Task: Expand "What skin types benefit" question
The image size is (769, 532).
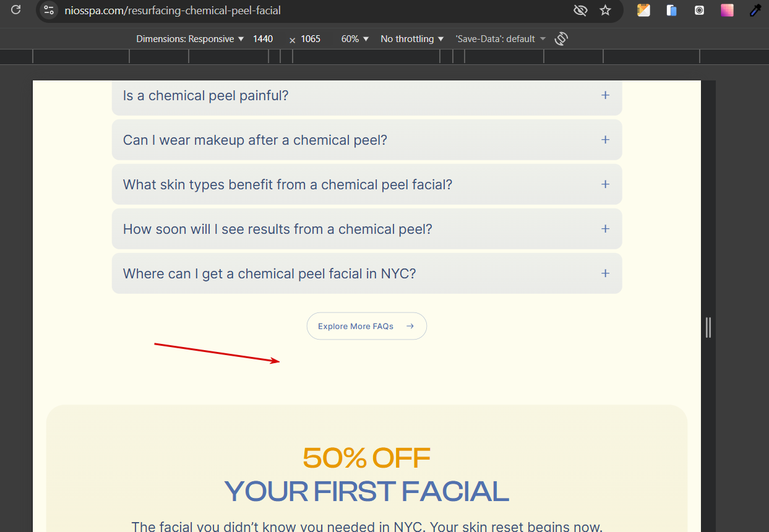Action: click(x=367, y=184)
